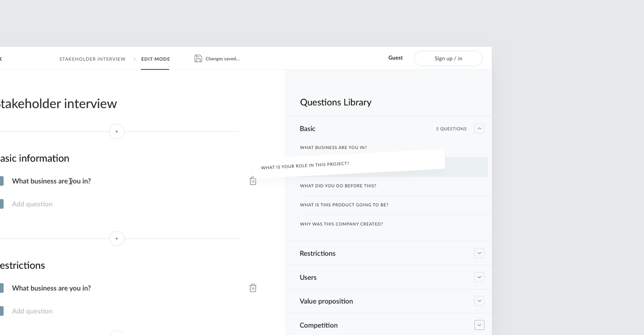Edit What business are you in? under Basic information
644x335 pixels.
[x=52, y=181]
